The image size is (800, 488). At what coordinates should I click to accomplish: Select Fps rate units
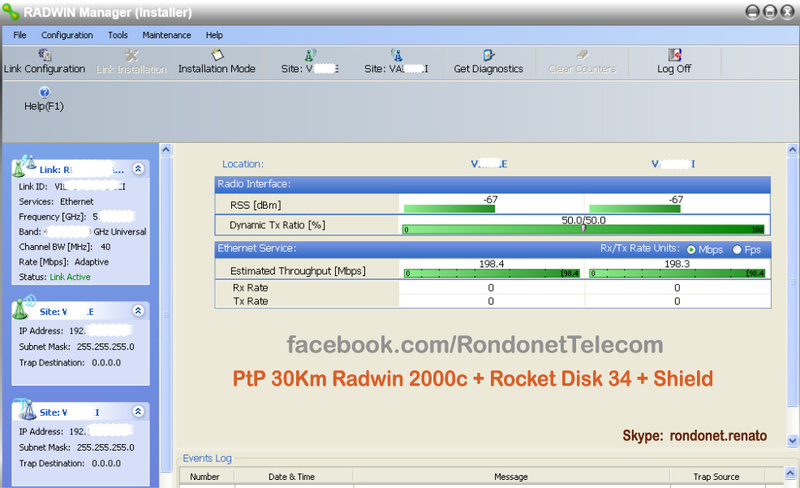pyautogui.click(x=737, y=250)
